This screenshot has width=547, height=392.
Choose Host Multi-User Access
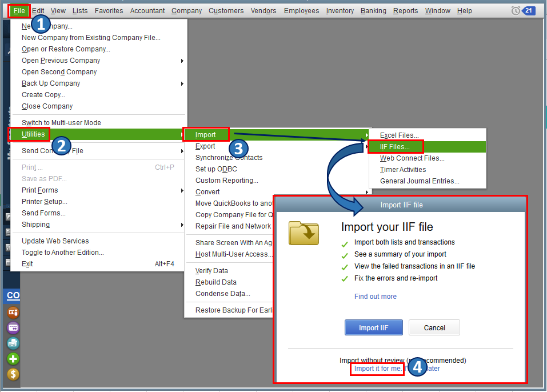click(x=234, y=254)
